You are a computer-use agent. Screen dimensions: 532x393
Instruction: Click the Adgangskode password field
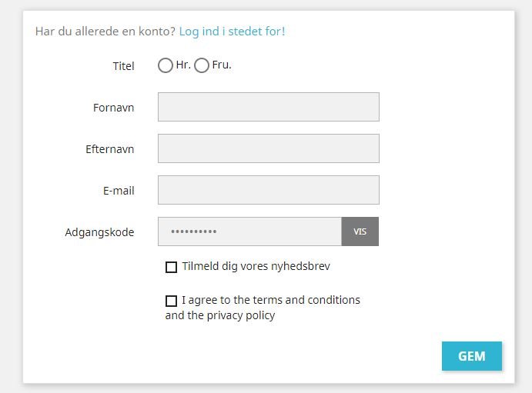249,231
